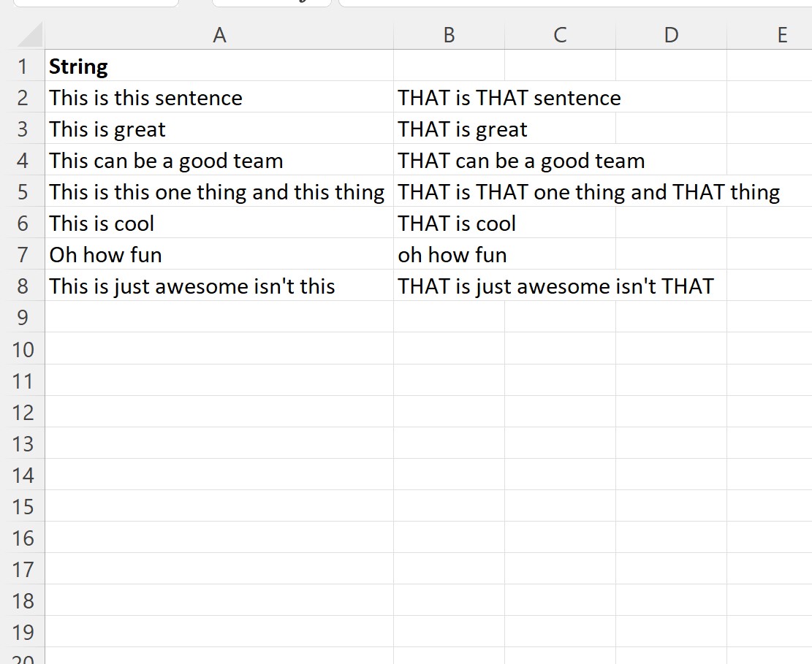This screenshot has width=812, height=664.
Task: Select cell 'THAT is just awesome isn't THAT'
Action: click(x=449, y=286)
